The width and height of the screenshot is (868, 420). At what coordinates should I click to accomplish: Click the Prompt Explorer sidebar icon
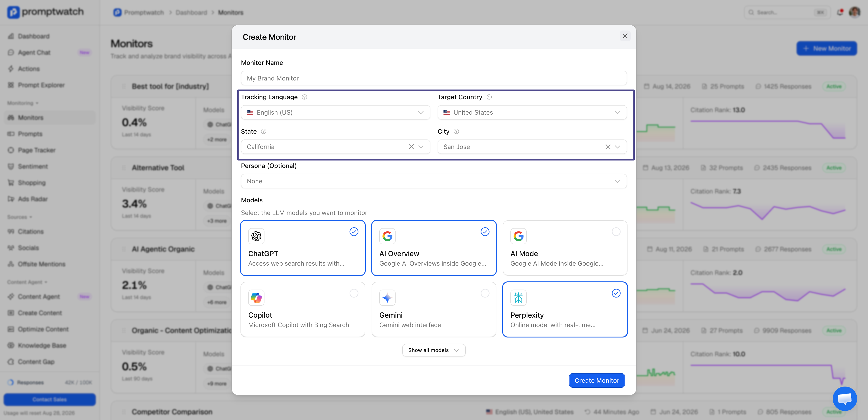pos(11,85)
